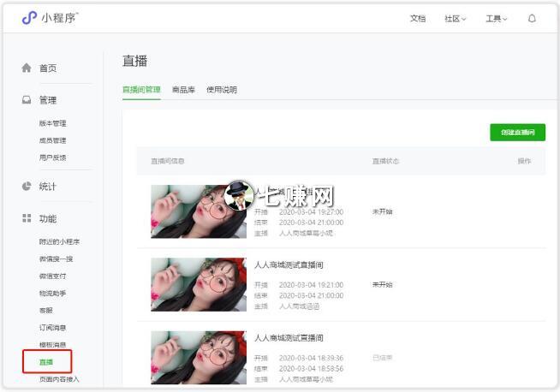Open the 文档 link in header
560x392 pixels.
point(418,19)
